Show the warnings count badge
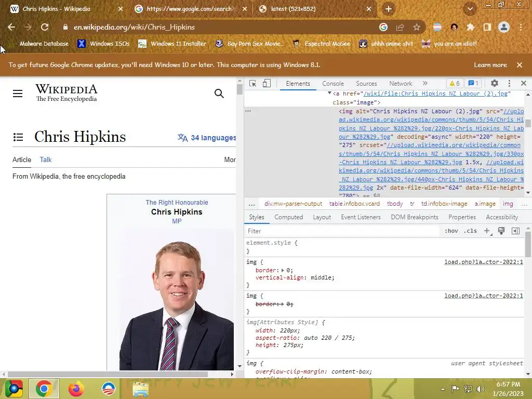The width and height of the screenshot is (532, 399). 454,84
